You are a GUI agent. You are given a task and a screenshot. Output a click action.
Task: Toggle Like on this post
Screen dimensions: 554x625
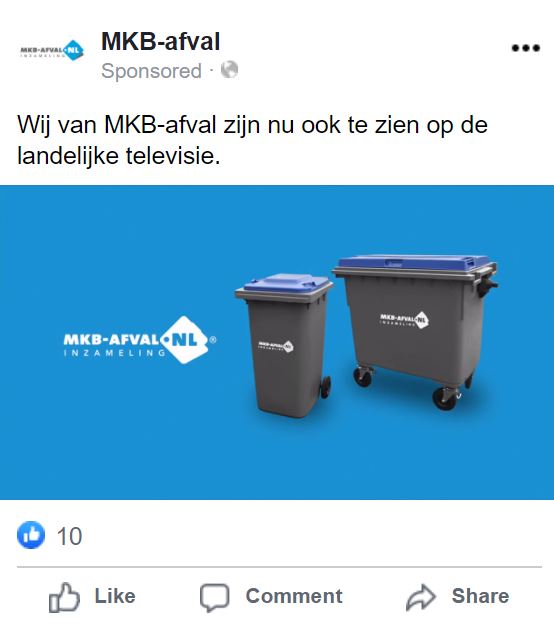[x=92, y=597]
